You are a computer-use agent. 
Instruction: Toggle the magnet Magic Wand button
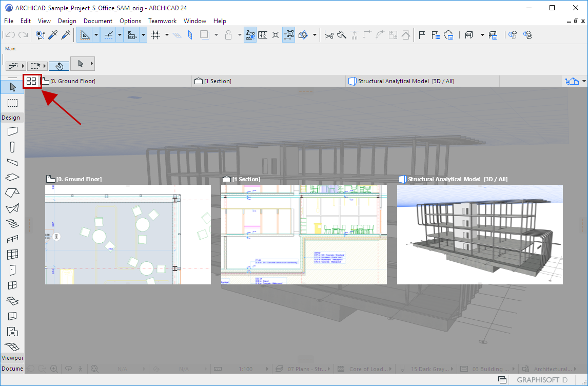coord(59,66)
